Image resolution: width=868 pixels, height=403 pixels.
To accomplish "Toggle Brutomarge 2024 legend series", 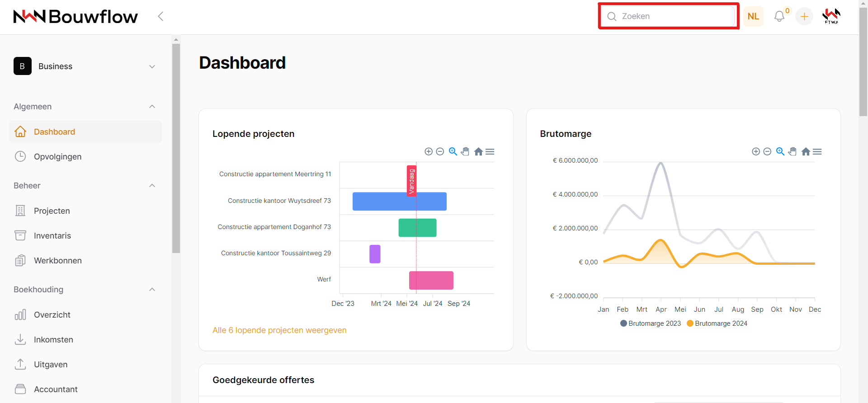I will pos(717,323).
